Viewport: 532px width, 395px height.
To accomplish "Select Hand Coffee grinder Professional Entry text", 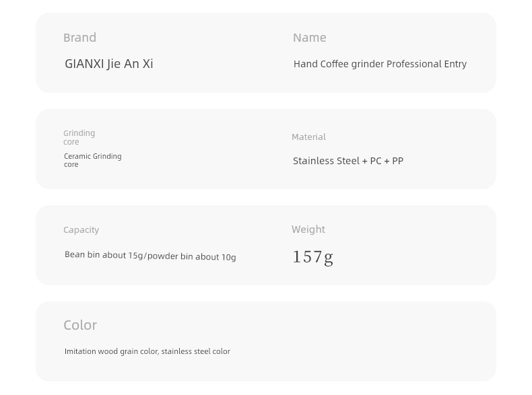I will pos(380,64).
